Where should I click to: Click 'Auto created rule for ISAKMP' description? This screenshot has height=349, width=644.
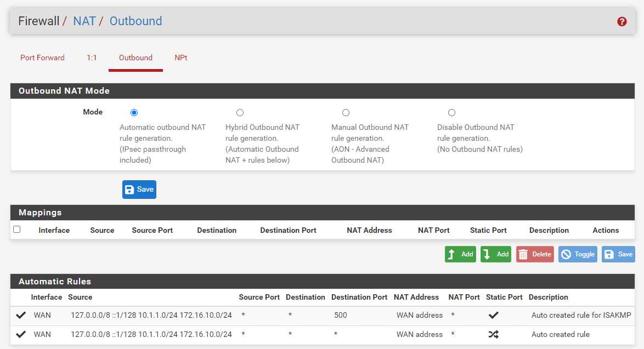point(581,316)
